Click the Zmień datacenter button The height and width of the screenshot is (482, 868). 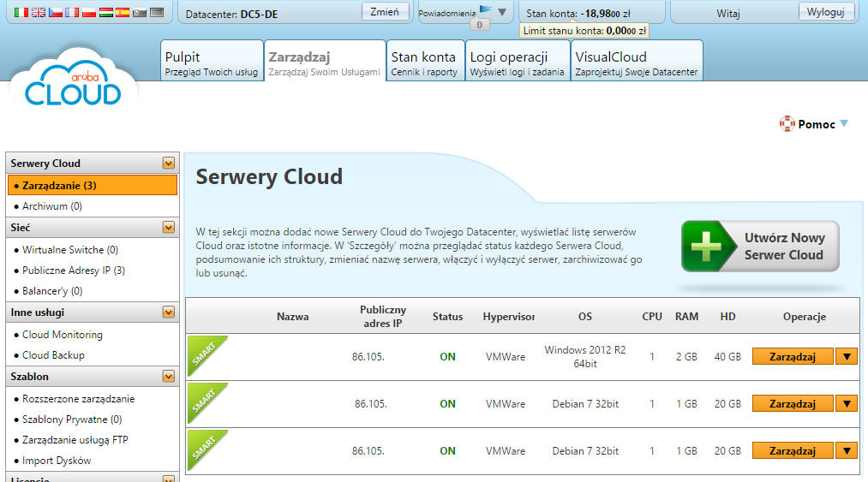coord(385,12)
